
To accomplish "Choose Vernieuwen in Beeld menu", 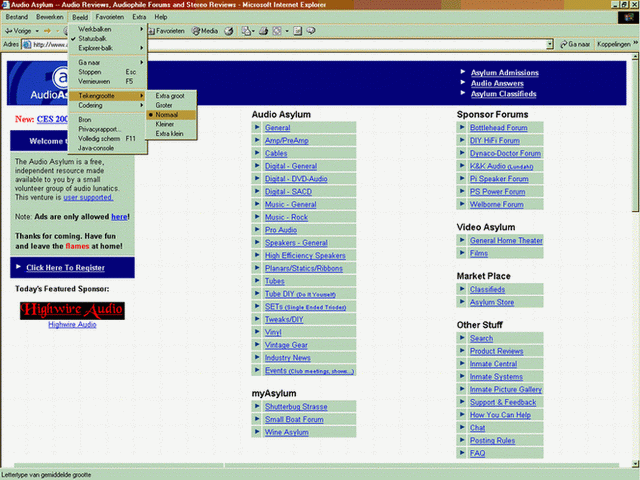I will [x=107, y=81].
